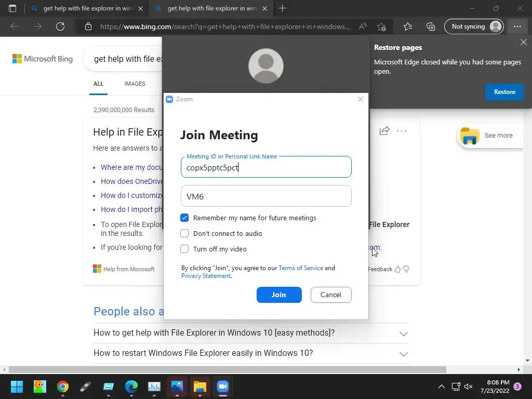
Task: Click the taskbar clock and date
Action: click(495, 387)
